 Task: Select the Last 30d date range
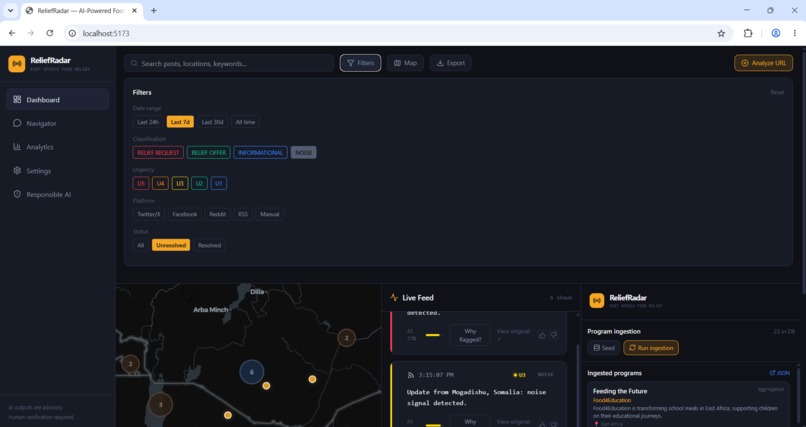tap(212, 122)
